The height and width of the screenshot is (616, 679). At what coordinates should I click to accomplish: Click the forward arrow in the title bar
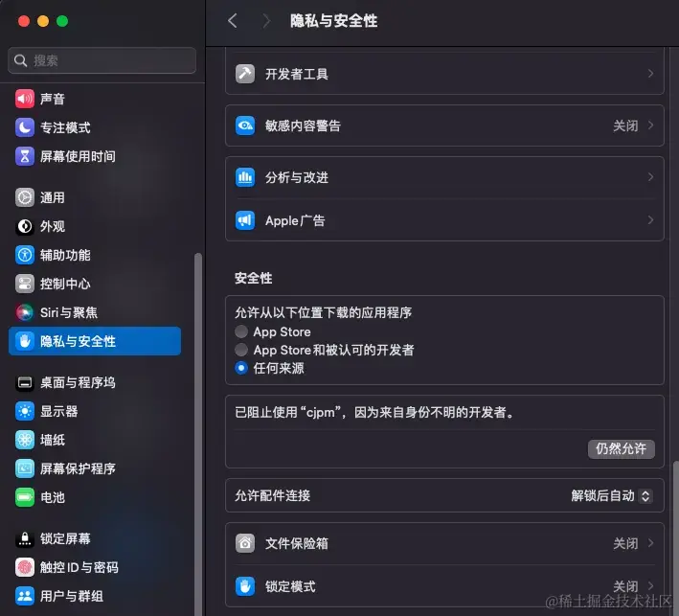pyautogui.click(x=266, y=20)
